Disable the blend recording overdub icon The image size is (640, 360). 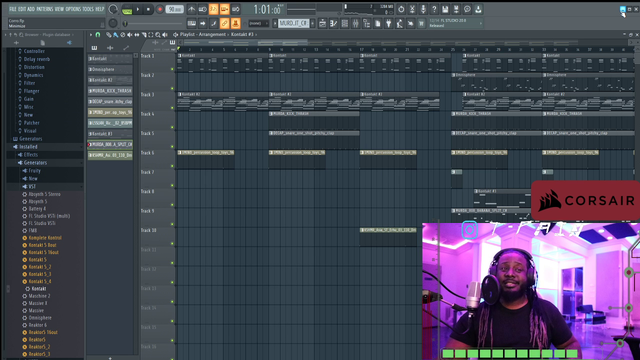(x=224, y=9)
